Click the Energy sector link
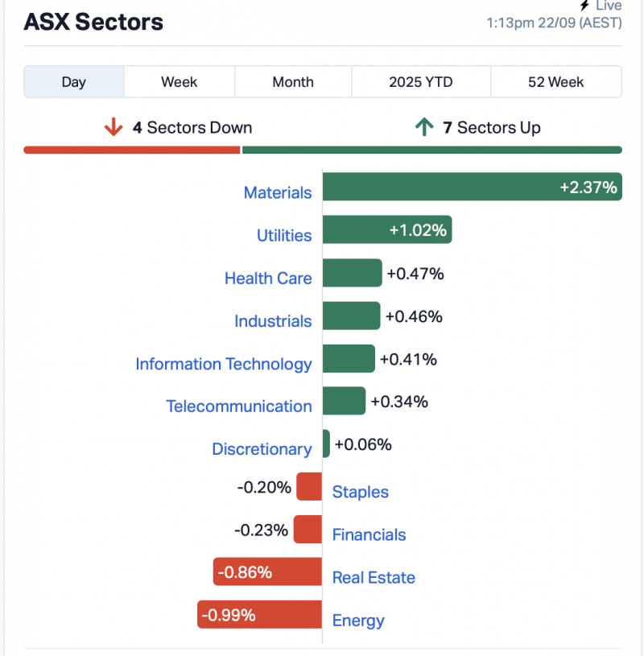 coord(358,621)
